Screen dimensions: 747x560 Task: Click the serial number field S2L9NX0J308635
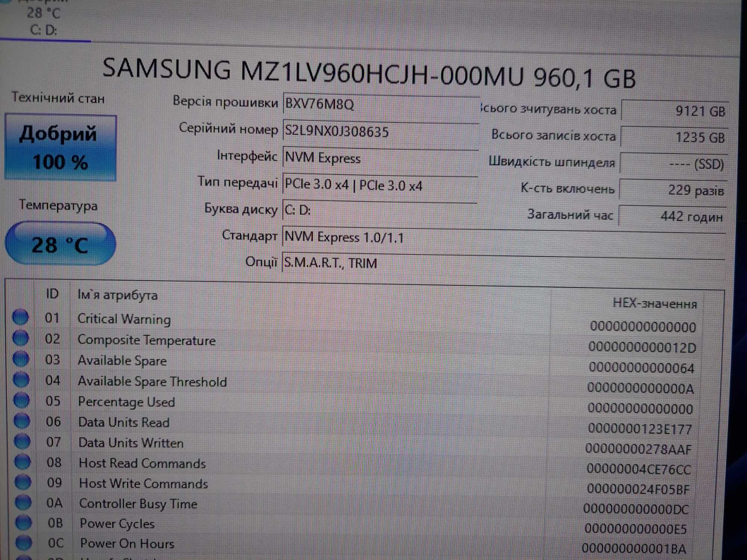pyautogui.click(x=381, y=131)
